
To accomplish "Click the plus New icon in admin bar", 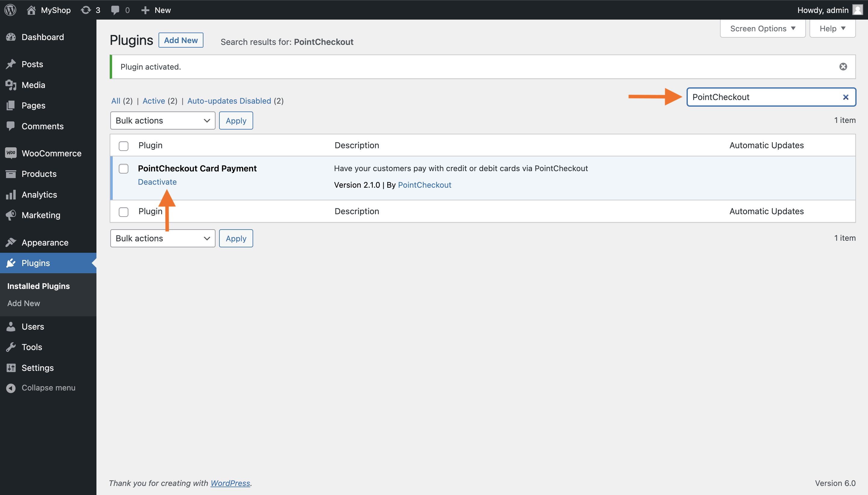I will pyautogui.click(x=145, y=10).
